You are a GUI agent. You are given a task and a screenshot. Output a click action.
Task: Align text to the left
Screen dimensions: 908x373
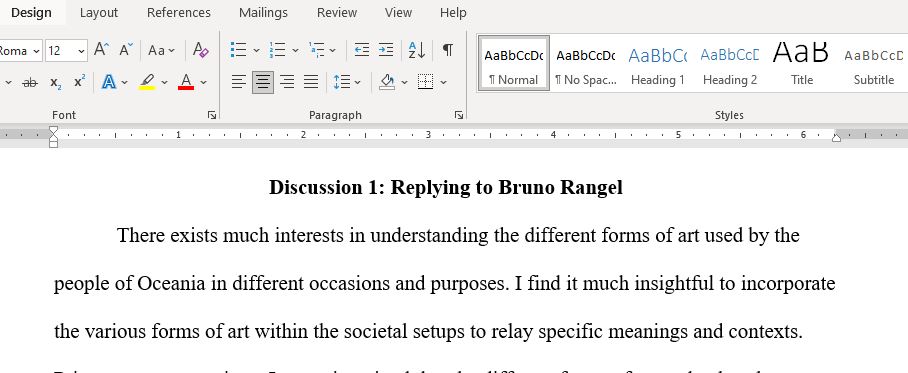(x=239, y=82)
